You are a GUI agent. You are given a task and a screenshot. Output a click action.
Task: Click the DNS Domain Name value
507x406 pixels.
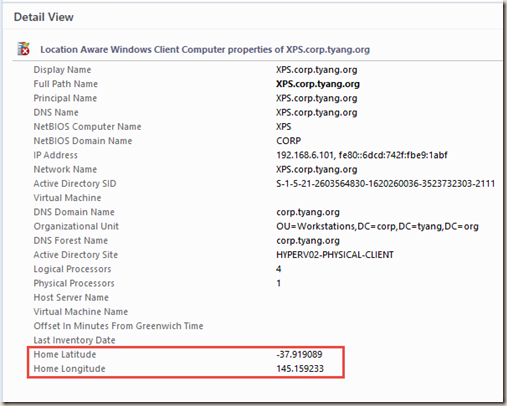click(308, 212)
